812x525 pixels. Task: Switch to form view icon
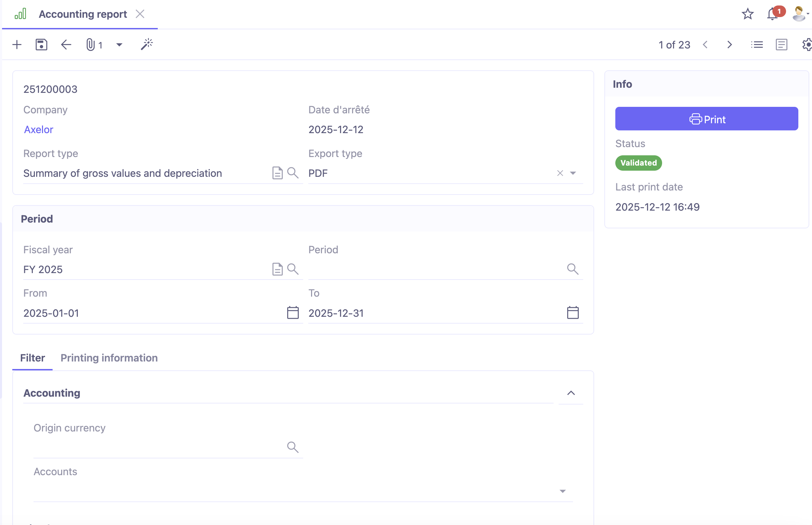pyautogui.click(x=781, y=45)
